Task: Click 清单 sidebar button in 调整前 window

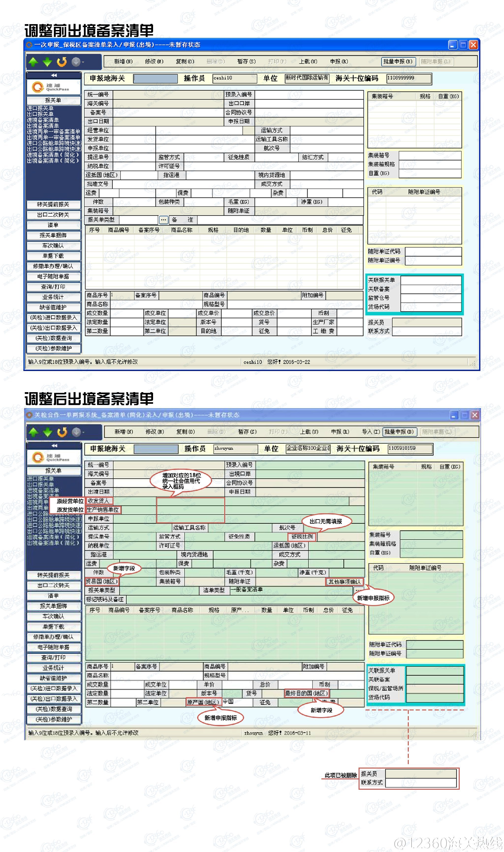Action: [54, 225]
